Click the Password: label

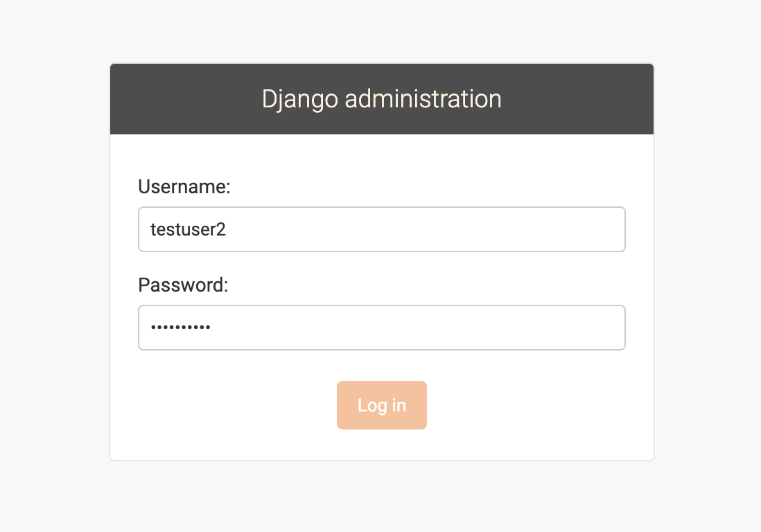182,284
